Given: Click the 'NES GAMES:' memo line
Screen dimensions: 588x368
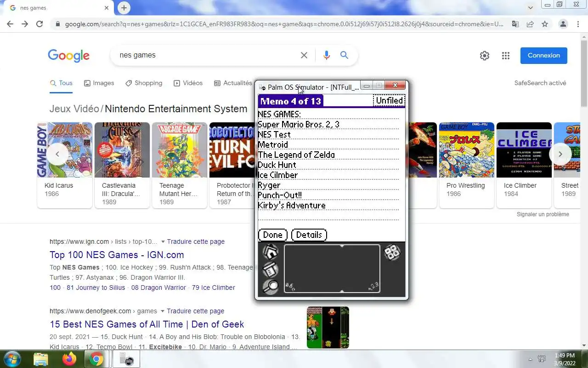Looking at the screenshot, I should [x=279, y=114].
